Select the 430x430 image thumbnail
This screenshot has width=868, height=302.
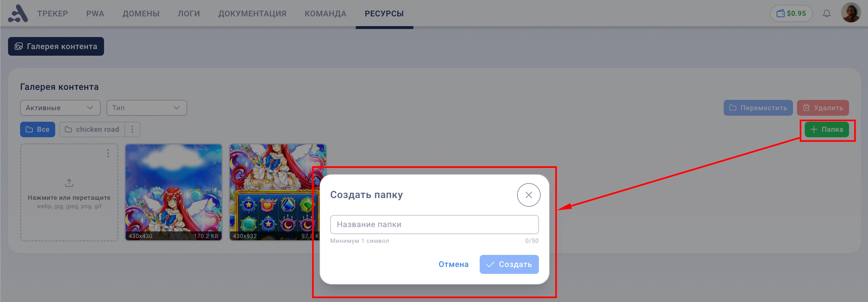tap(174, 192)
